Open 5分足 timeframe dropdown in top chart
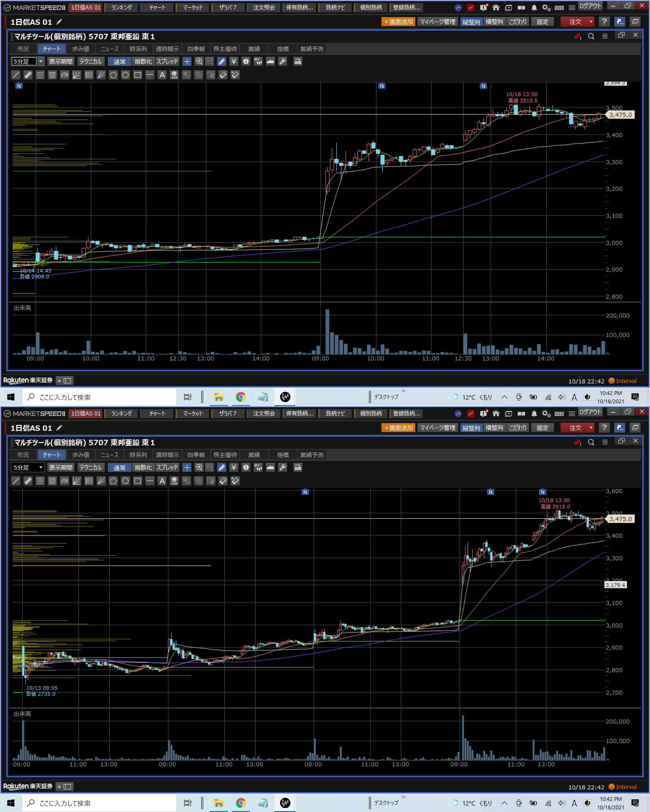The width and height of the screenshot is (650, 812). [x=41, y=61]
